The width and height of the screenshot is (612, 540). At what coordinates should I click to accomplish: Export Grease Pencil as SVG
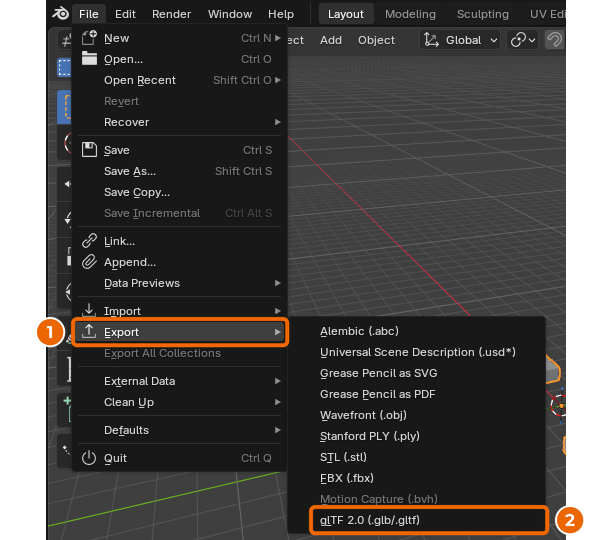pyautogui.click(x=416, y=373)
